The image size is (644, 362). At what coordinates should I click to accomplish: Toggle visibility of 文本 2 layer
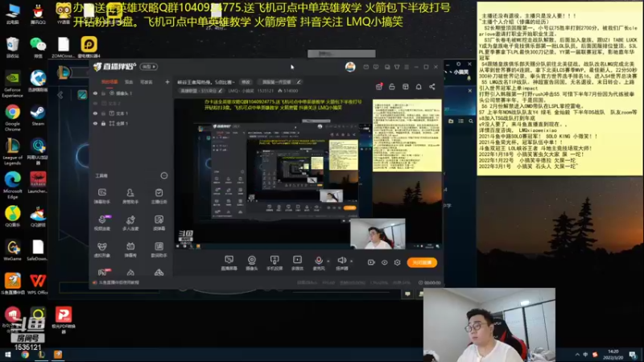[95, 104]
